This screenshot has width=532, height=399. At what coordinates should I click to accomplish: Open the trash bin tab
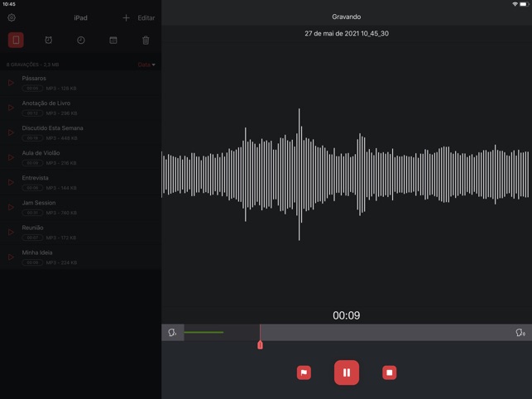click(x=146, y=40)
